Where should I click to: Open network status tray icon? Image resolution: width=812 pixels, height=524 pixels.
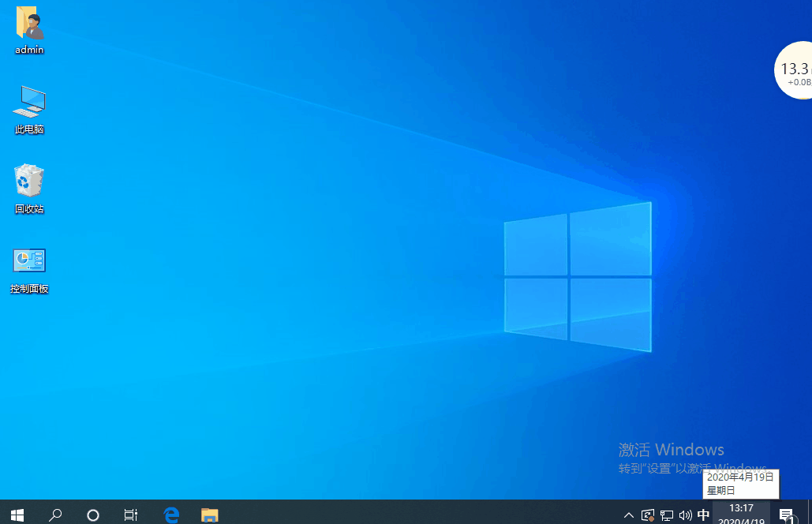coord(667,515)
